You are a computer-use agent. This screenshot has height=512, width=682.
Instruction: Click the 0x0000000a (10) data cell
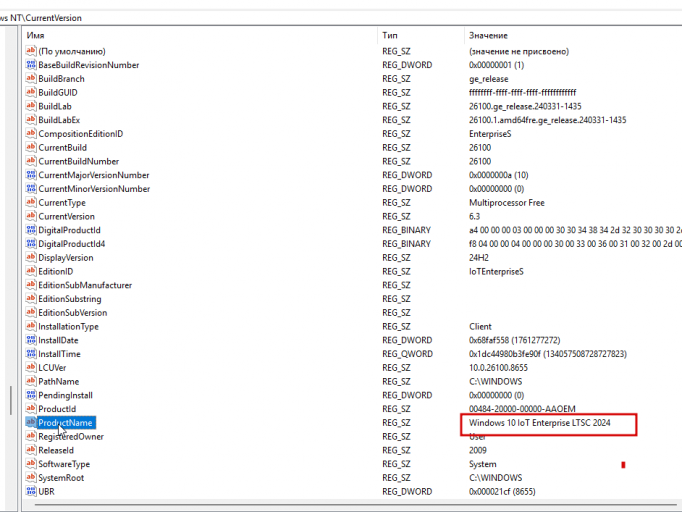(x=498, y=175)
